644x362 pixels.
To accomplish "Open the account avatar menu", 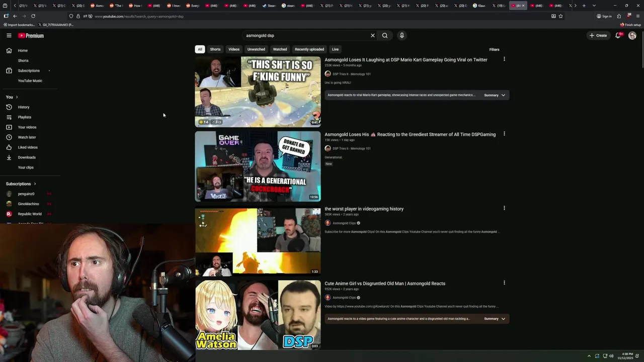I will 632,36.
